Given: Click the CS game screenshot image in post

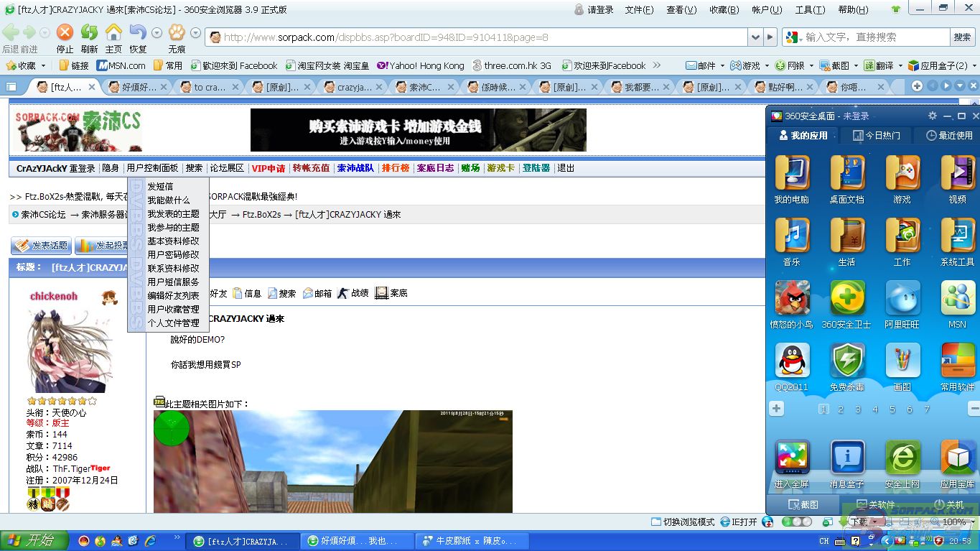Looking at the screenshot, I should tap(332, 461).
